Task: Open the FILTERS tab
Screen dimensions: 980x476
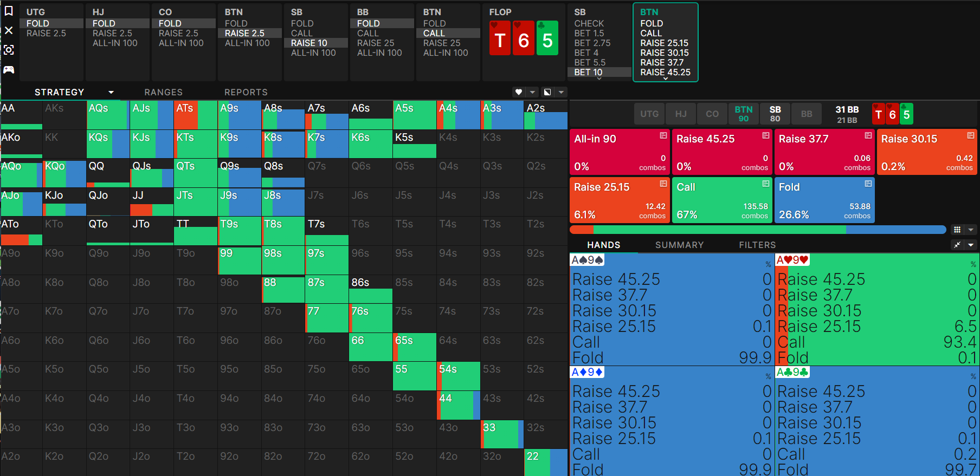Action: 758,245
